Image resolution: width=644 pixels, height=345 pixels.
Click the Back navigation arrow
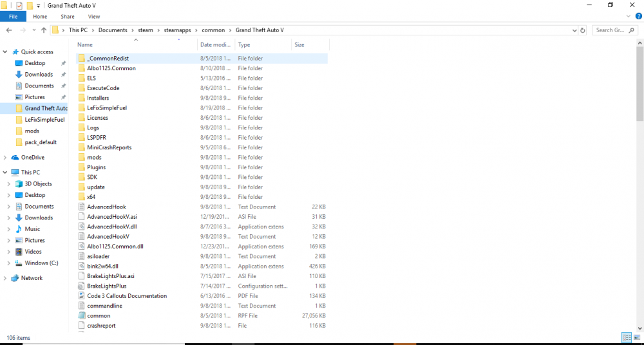[x=9, y=30]
